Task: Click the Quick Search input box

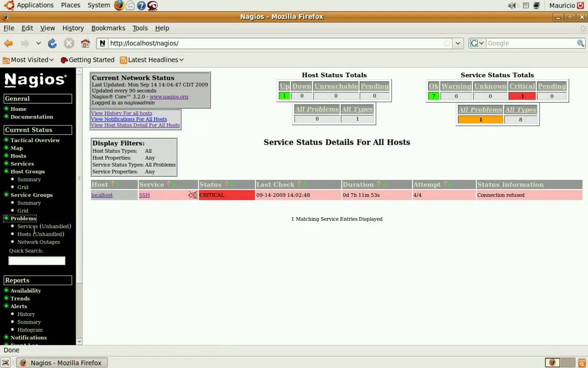Action: [37, 261]
